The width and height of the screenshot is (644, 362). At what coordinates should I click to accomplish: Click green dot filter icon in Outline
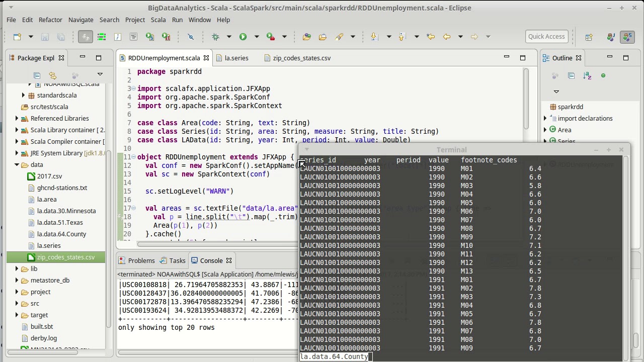pyautogui.click(x=603, y=75)
